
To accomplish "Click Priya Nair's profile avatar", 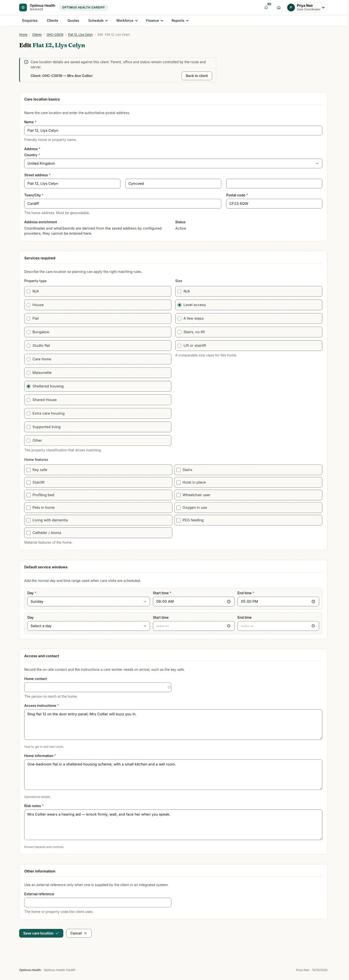I will [291, 8].
